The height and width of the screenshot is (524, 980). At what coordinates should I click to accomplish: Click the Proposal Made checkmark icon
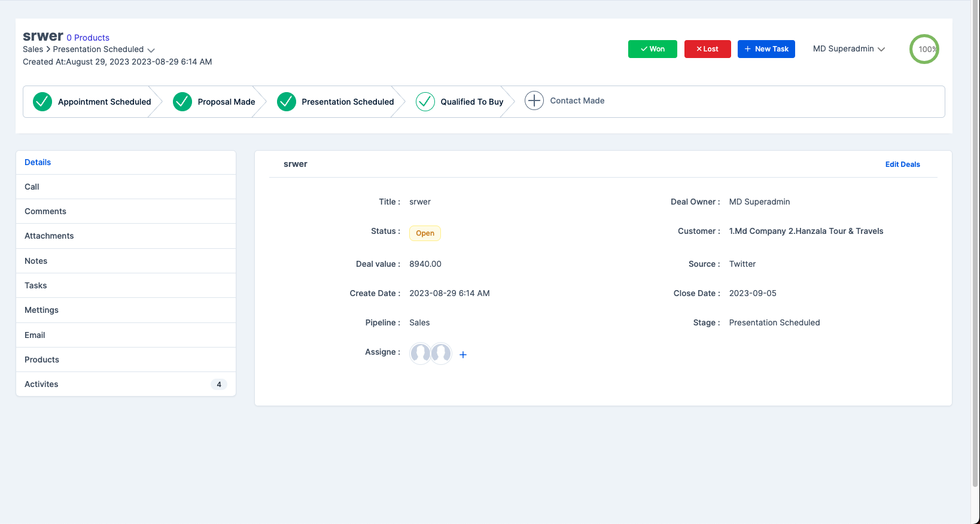tap(182, 102)
